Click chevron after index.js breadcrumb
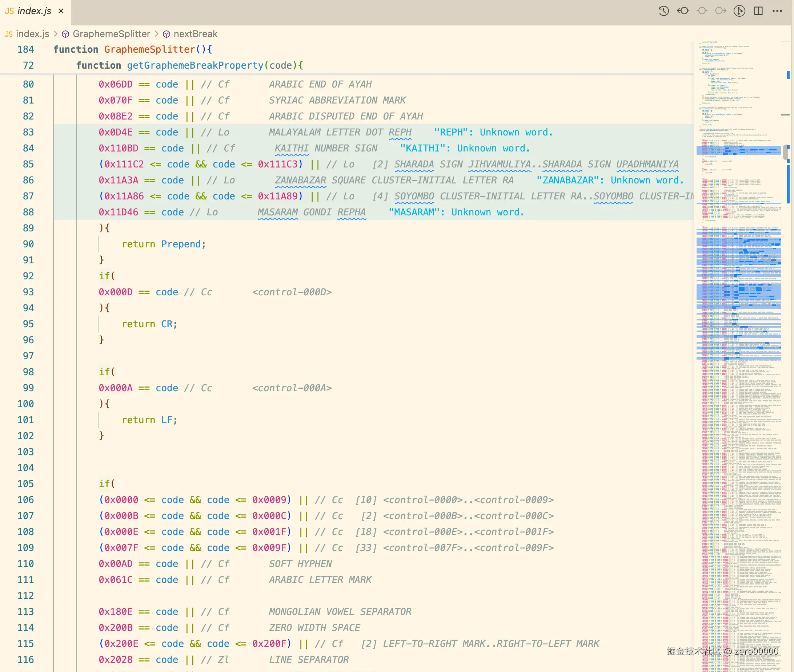This screenshot has height=672, width=794. [56, 34]
